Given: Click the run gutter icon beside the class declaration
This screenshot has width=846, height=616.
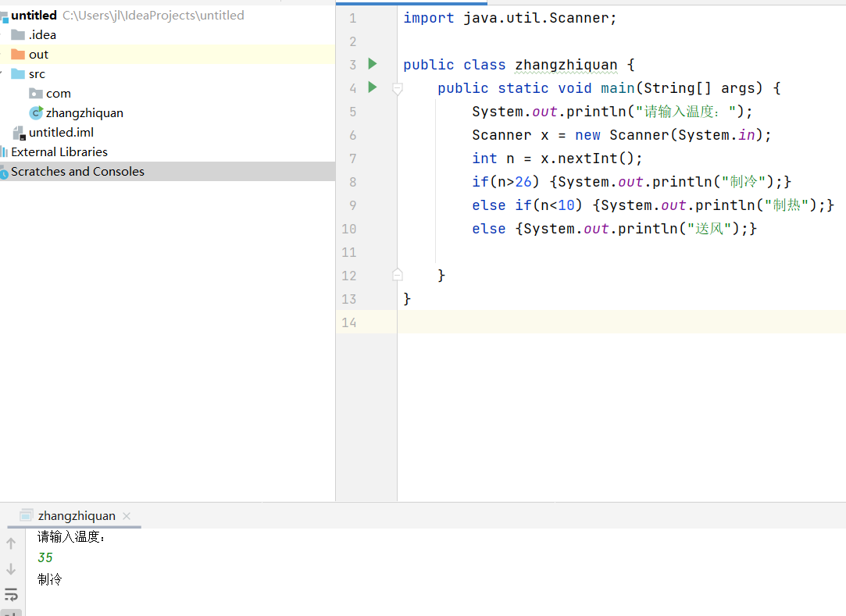Looking at the screenshot, I should [373, 63].
